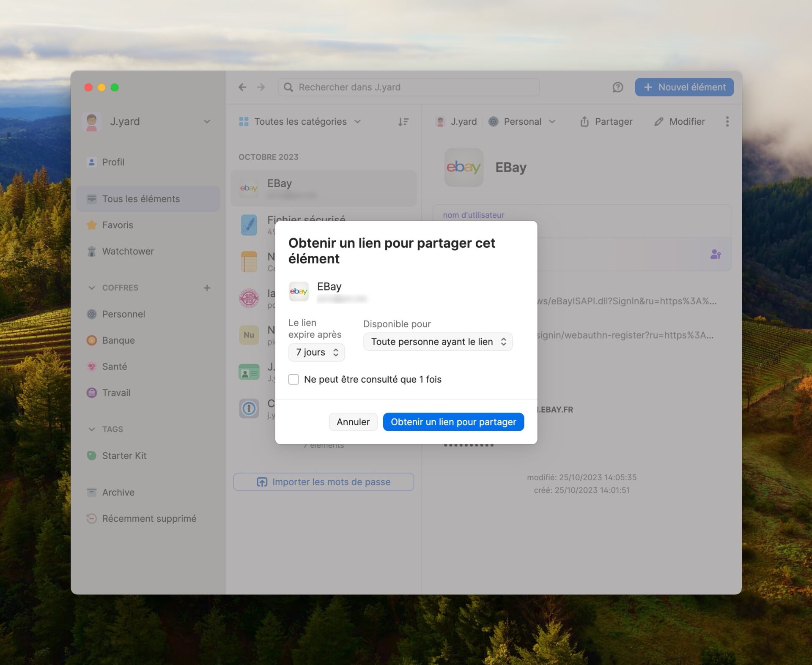Open the help question mark icon
Viewport: 812px width, 665px height.
pyautogui.click(x=618, y=87)
